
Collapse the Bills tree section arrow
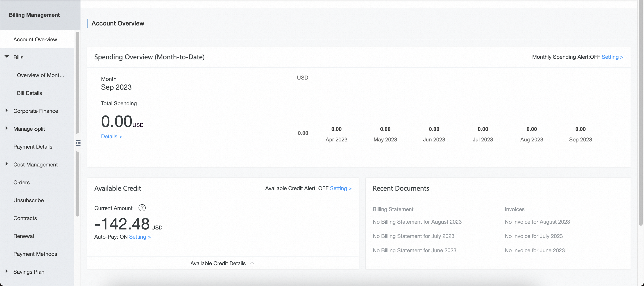tap(7, 57)
